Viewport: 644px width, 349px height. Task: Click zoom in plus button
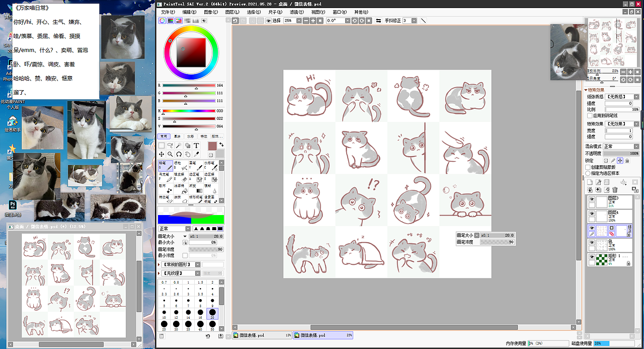(x=312, y=21)
